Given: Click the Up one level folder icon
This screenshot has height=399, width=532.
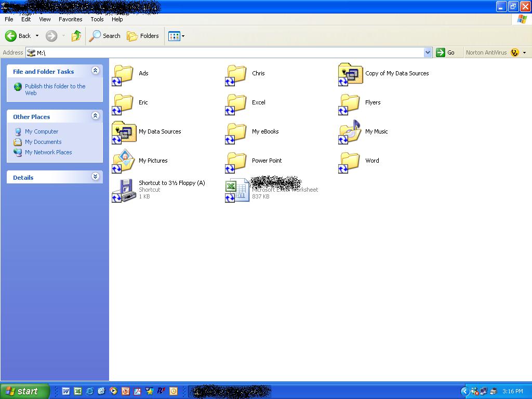Looking at the screenshot, I should pos(76,36).
